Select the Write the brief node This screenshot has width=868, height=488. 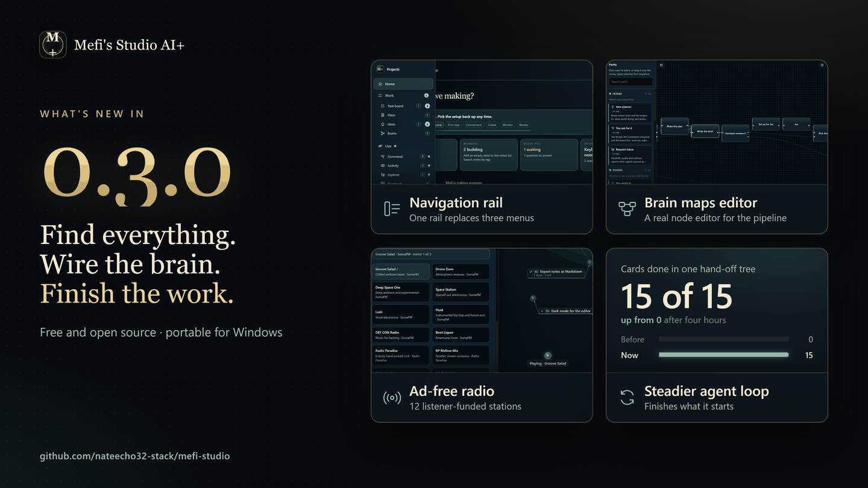pyautogui.click(x=705, y=131)
